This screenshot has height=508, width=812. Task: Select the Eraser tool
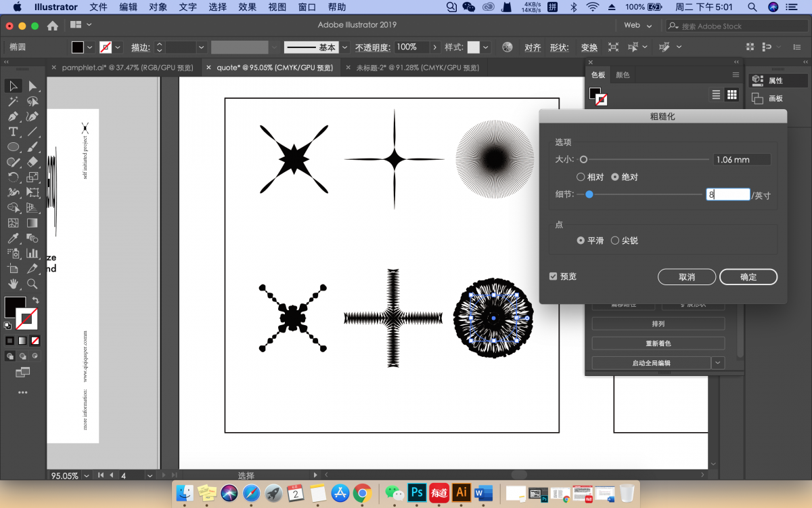click(x=32, y=162)
